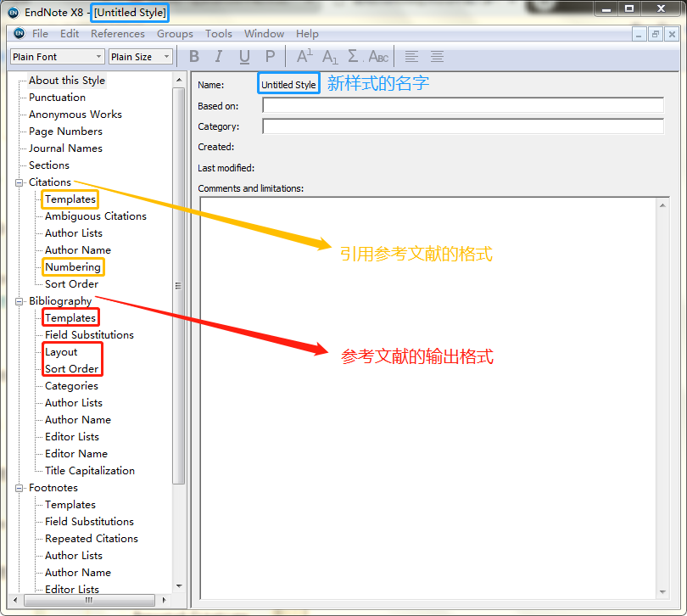This screenshot has width=687, height=616.
Task: Select Field Substitutions under Footnotes
Action: (x=89, y=522)
